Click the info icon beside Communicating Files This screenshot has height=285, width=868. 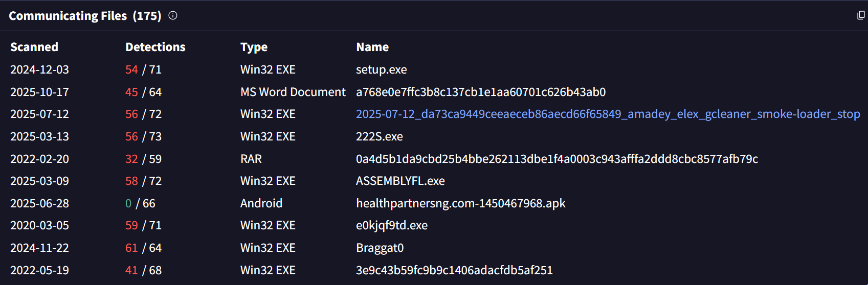tap(173, 15)
